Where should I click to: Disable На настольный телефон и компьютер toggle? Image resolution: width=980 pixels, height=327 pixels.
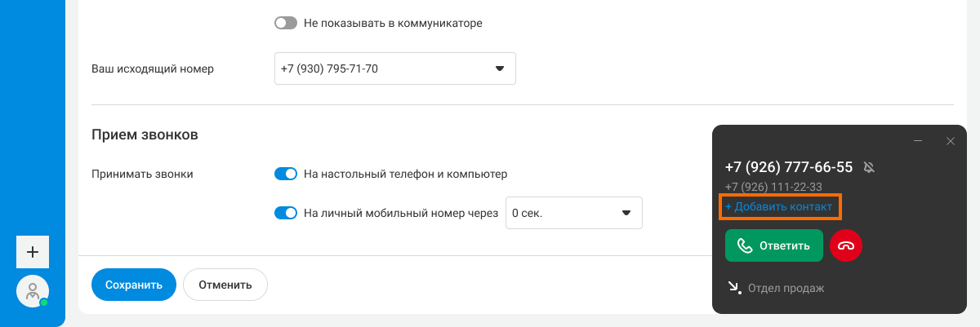285,174
